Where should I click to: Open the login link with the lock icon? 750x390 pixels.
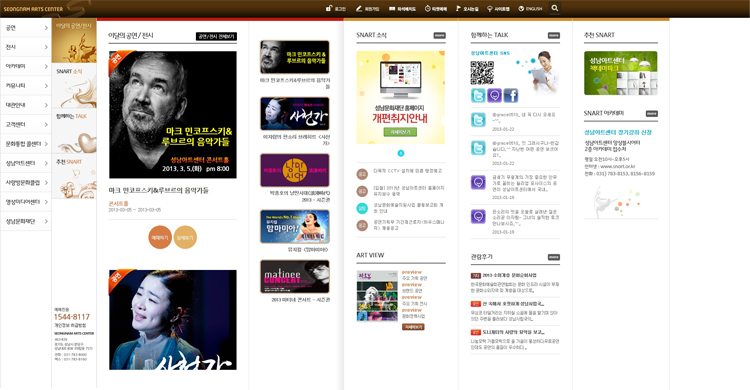(336, 9)
